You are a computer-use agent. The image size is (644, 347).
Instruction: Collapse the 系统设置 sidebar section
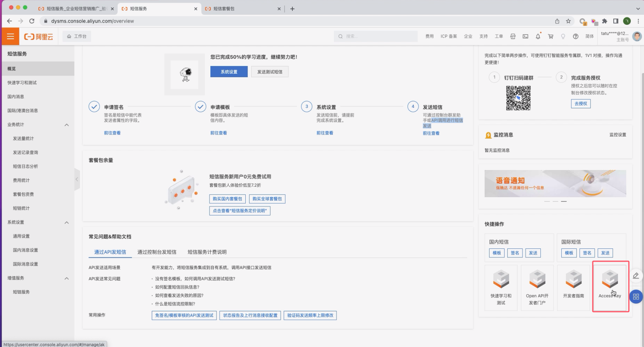[67, 222]
